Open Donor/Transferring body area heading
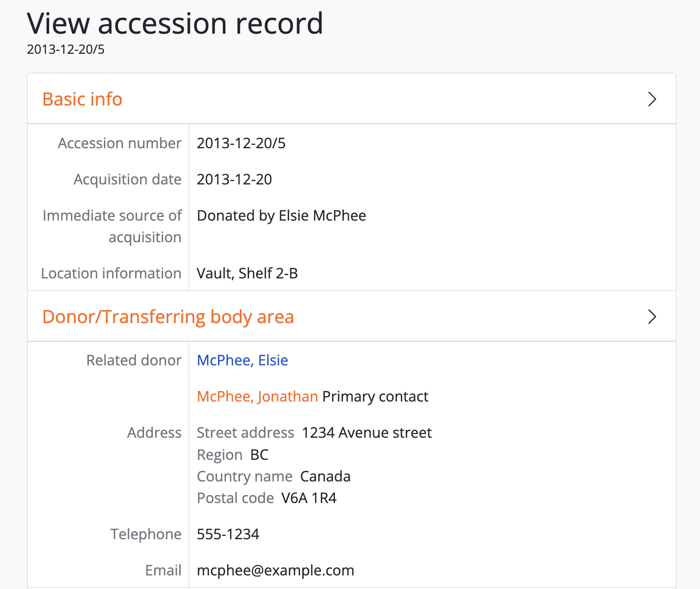The height and width of the screenshot is (589, 700). pos(168,317)
